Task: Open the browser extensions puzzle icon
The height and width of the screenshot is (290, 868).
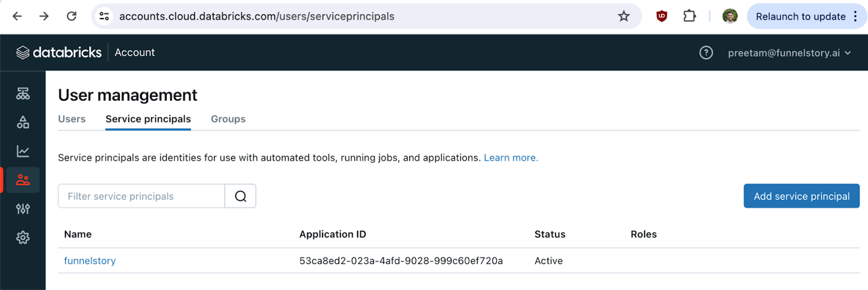Action: pos(689,16)
